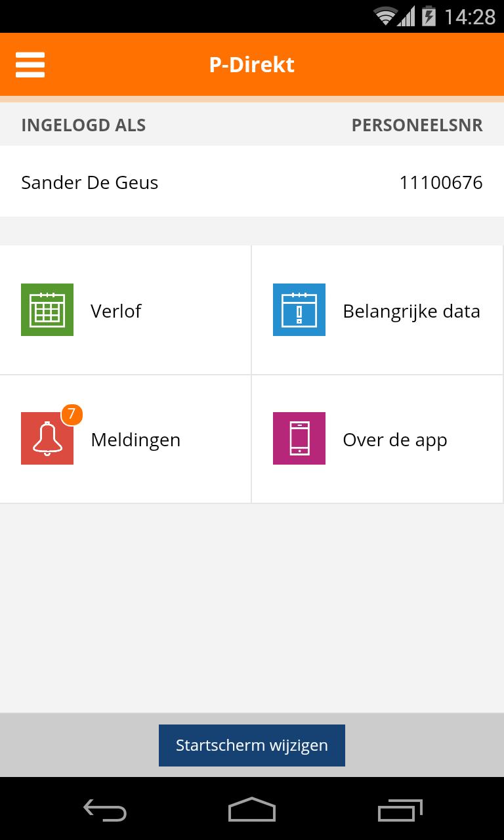Tap the P-Direkt header title
This screenshot has height=840, width=504.
(252, 65)
